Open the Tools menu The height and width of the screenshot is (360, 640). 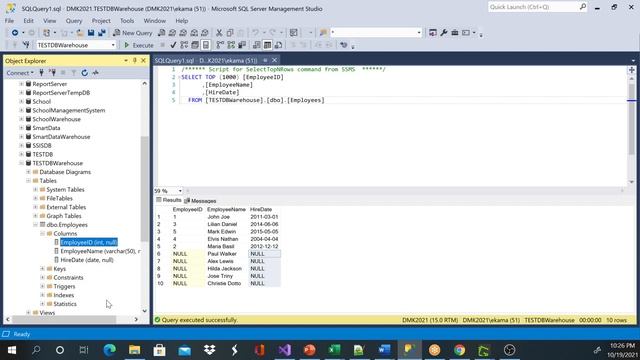tap(127, 20)
